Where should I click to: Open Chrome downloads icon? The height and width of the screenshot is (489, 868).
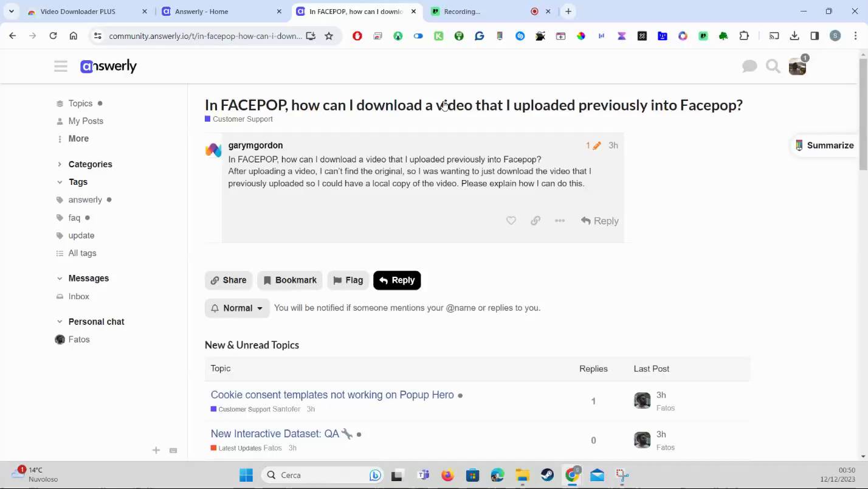click(x=794, y=36)
